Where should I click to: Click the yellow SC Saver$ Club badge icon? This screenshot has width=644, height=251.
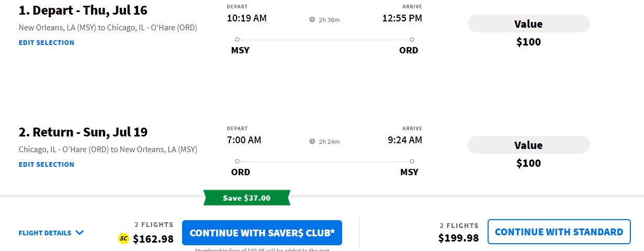tap(123, 239)
